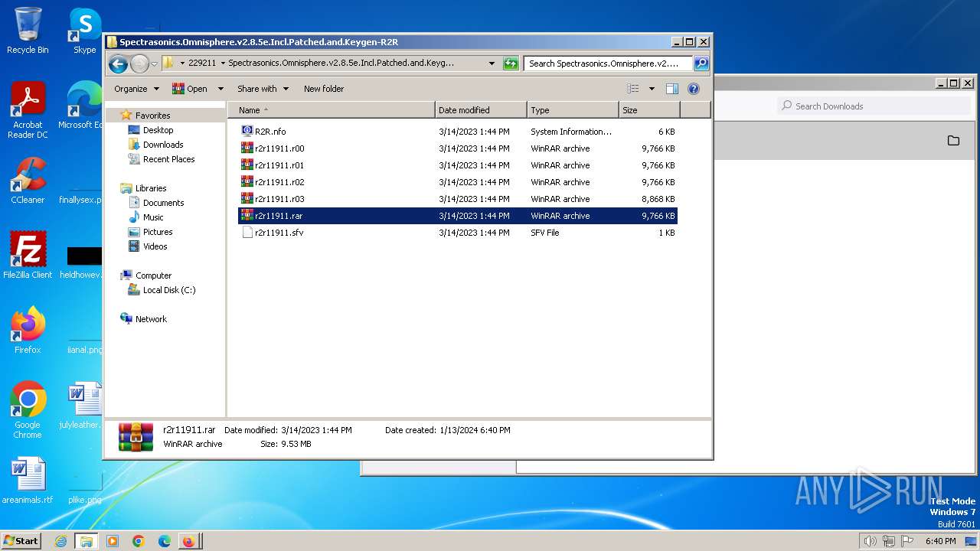This screenshot has width=980, height=551.
Task: Click the 8,868 KB size cell
Action: point(658,199)
